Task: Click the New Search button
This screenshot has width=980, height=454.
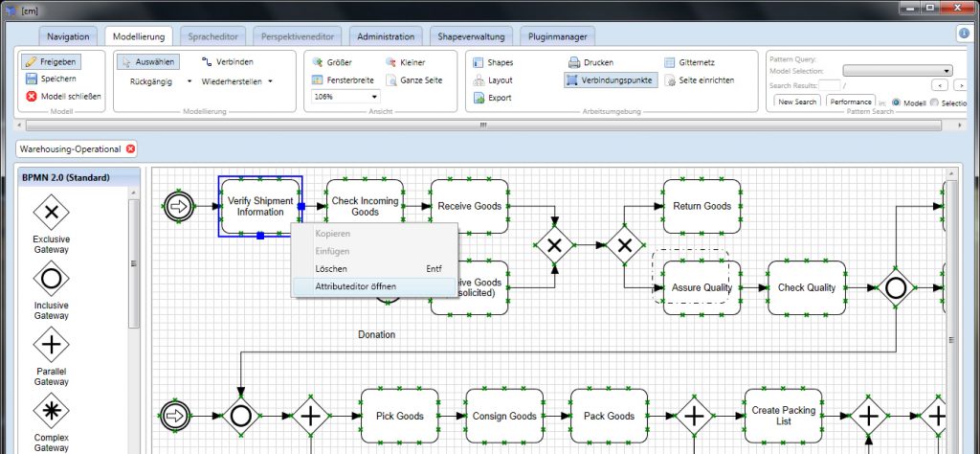Action: click(797, 102)
